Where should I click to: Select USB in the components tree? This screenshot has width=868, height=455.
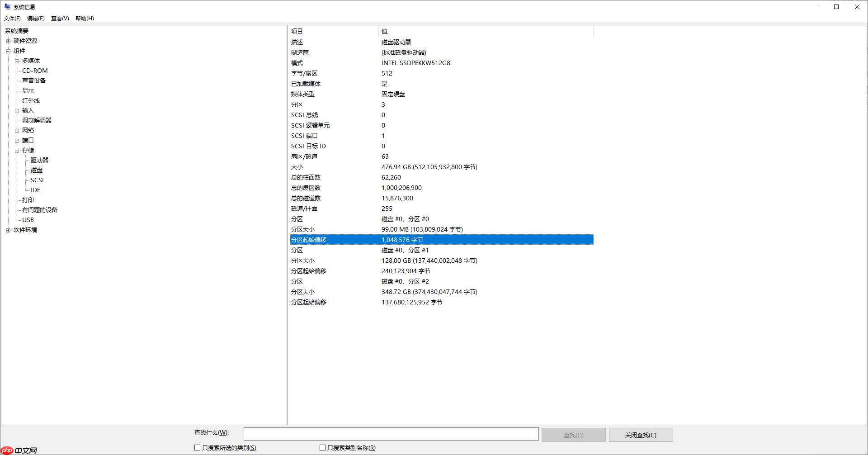click(x=28, y=220)
